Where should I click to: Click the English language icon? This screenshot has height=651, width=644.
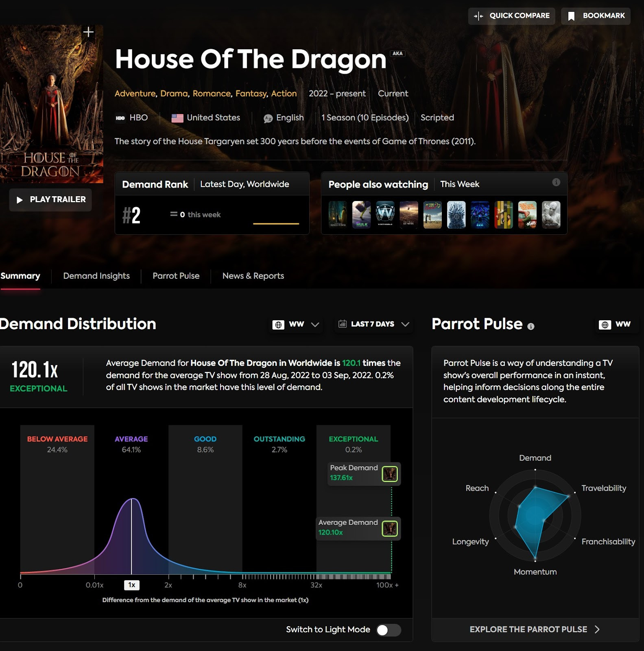pos(268,118)
